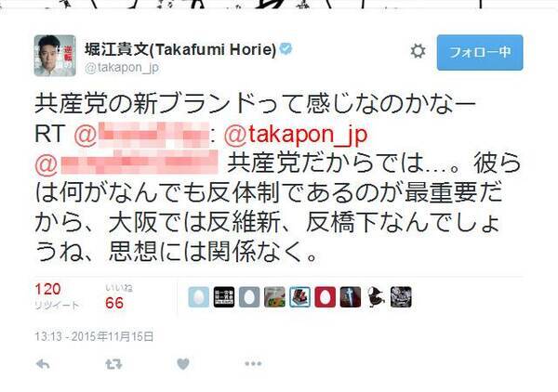The width and height of the screenshot is (558, 392).
Task: Like the tweet with the heart icon
Action: (x=183, y=364)
